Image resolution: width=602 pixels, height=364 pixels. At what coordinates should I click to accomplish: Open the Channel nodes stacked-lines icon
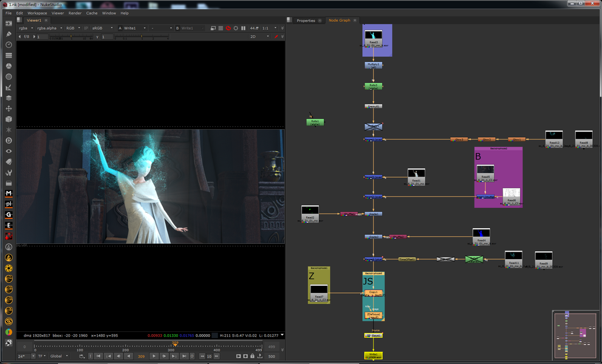[x=9, y=55]
